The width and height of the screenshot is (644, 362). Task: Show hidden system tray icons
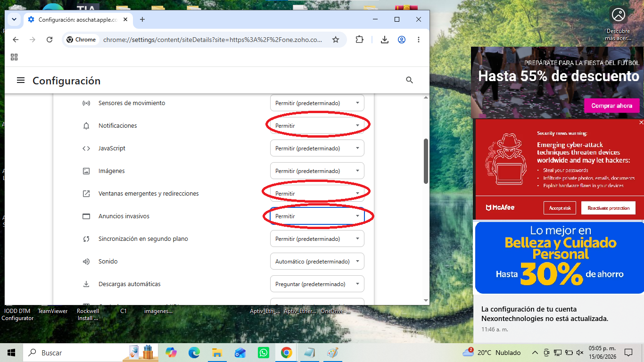(535, 353)
